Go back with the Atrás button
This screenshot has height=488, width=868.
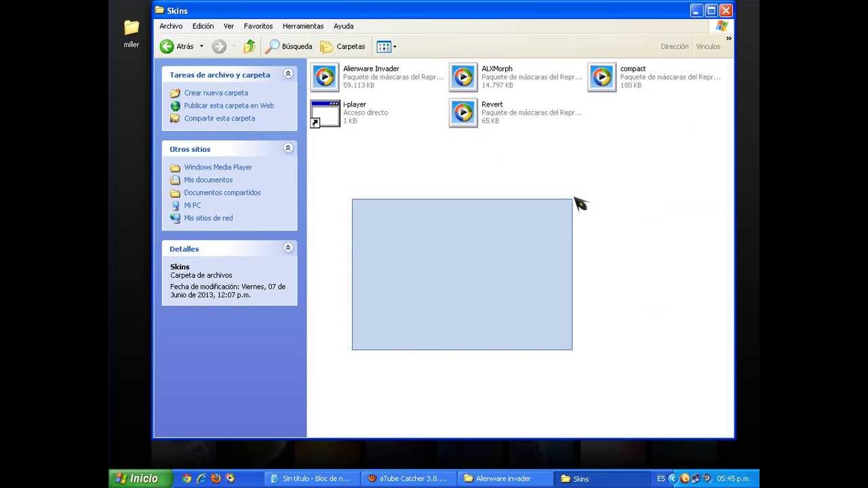[177, 46]
